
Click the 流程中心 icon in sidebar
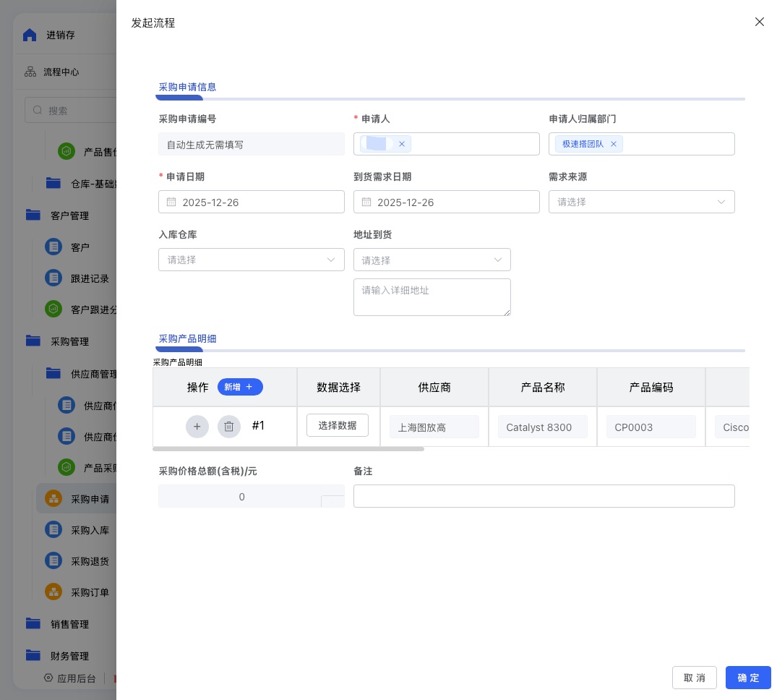coord(30,72)
